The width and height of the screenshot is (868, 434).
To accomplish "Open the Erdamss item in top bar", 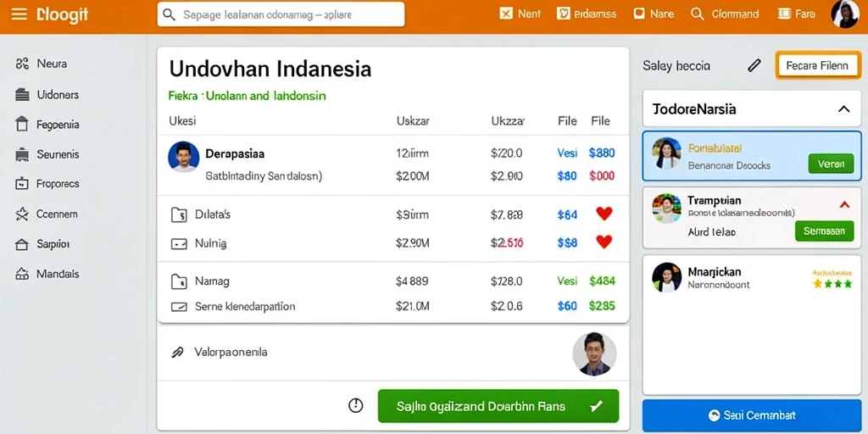I will [x=587, y=14].
